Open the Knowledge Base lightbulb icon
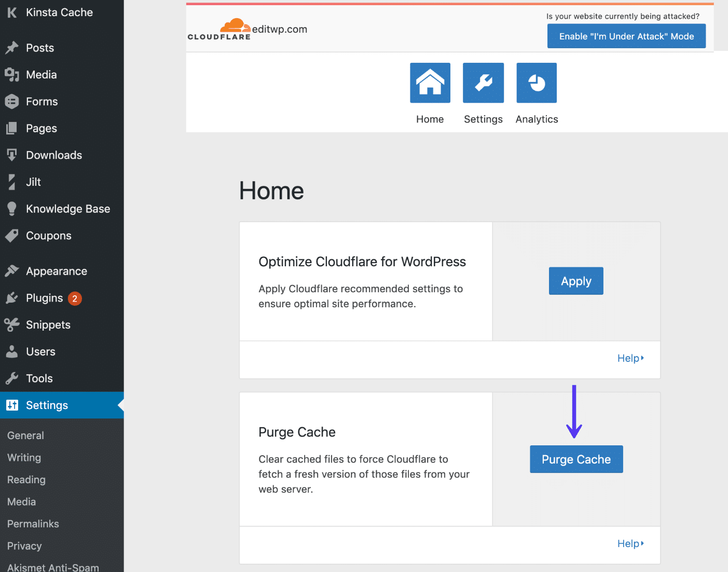The height and width of the screenshot is (572, 728). (x=12, y=209)
